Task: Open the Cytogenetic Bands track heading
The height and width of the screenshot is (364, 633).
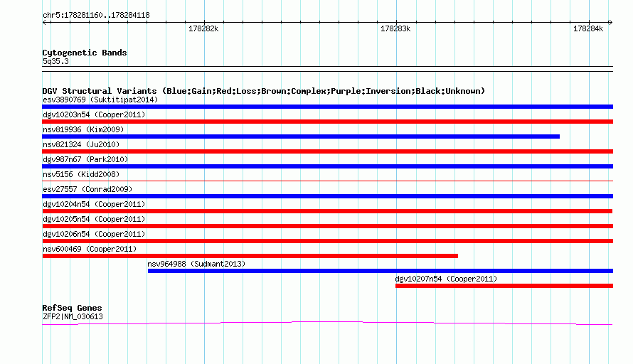Action: pos(85,53)
